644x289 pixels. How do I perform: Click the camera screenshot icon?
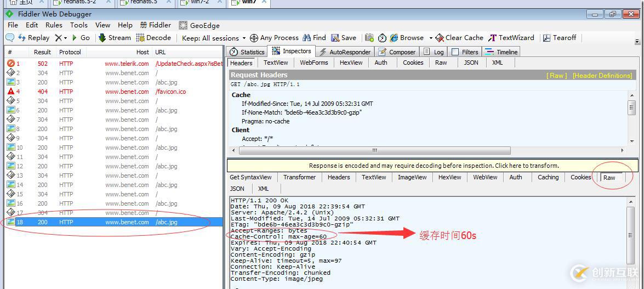tap(369, 38)
